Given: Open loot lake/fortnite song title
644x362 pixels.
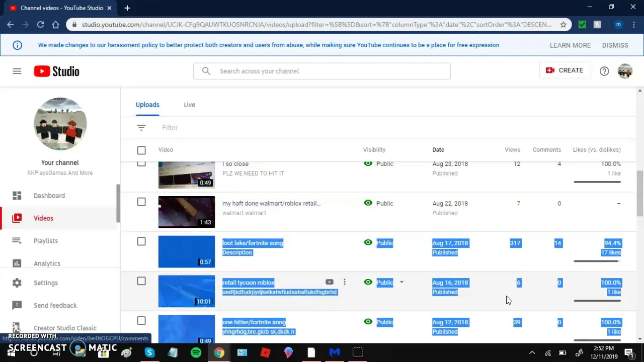Looking at the screenshot, I should click(253, 243).
